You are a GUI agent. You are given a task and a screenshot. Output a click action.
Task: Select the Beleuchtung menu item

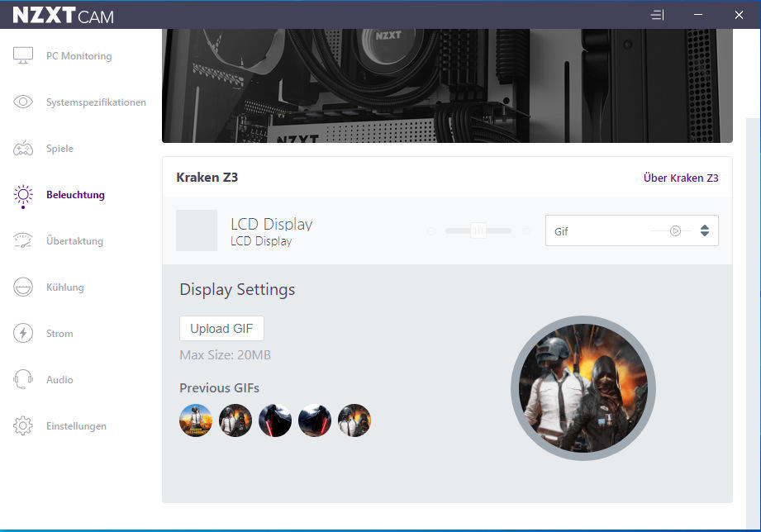pyautogui.click(x=75, y=195)
